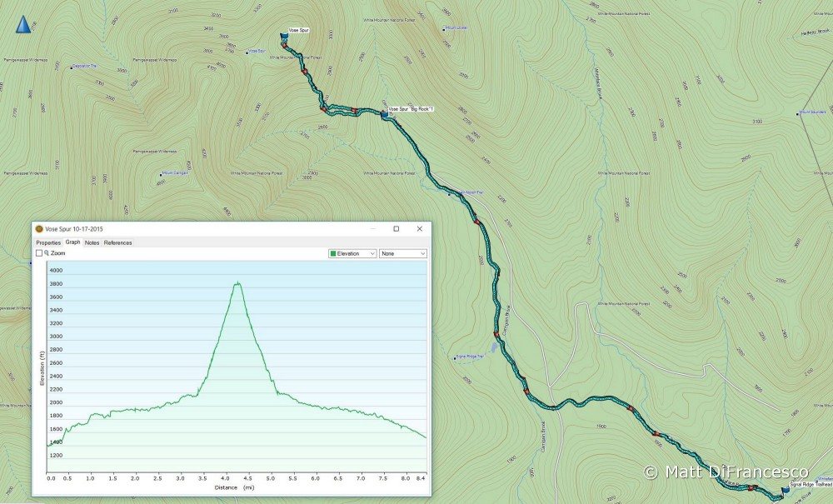Viewport: 833px width, 504px height.
Task: Click the Vose Spur summit flag waypoint
Action: click(x=284, y=36)
